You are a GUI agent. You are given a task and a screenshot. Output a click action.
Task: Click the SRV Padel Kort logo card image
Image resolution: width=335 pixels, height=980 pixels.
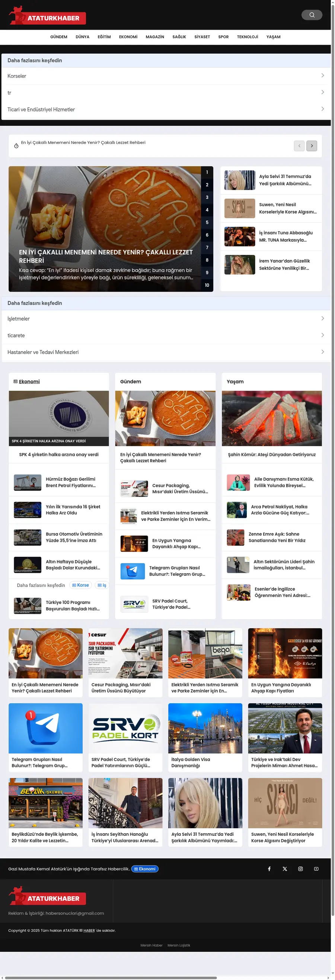click(x=125, y=729)
